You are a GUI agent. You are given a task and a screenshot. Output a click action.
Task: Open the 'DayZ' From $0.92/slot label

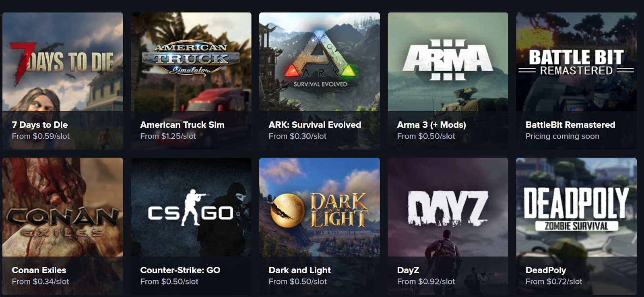pos(426,281)
